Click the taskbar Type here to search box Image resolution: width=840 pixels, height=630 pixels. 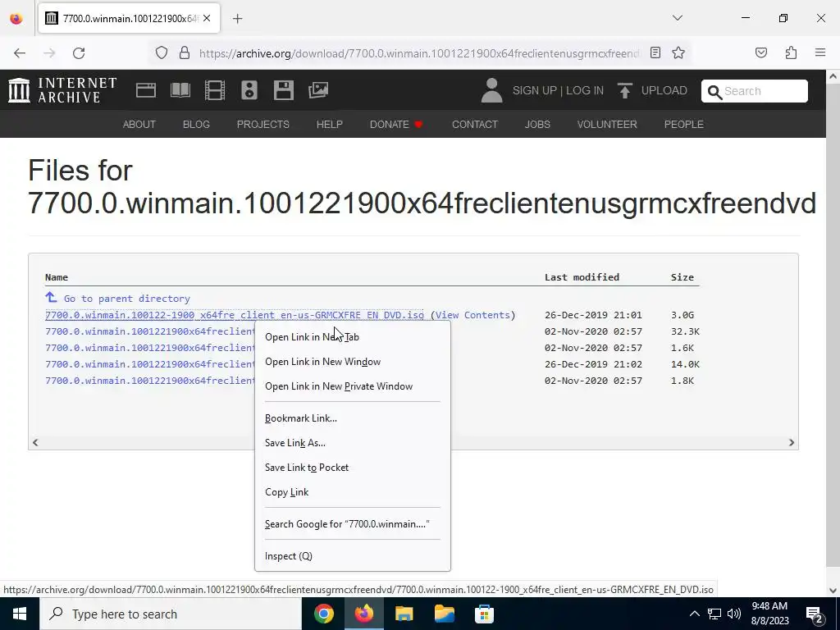pos(171,614)
